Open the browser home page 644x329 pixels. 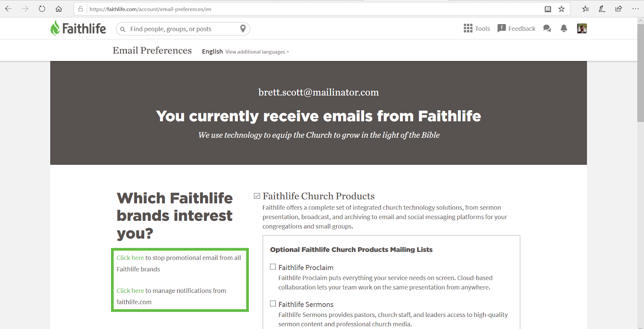click(59, 9)
